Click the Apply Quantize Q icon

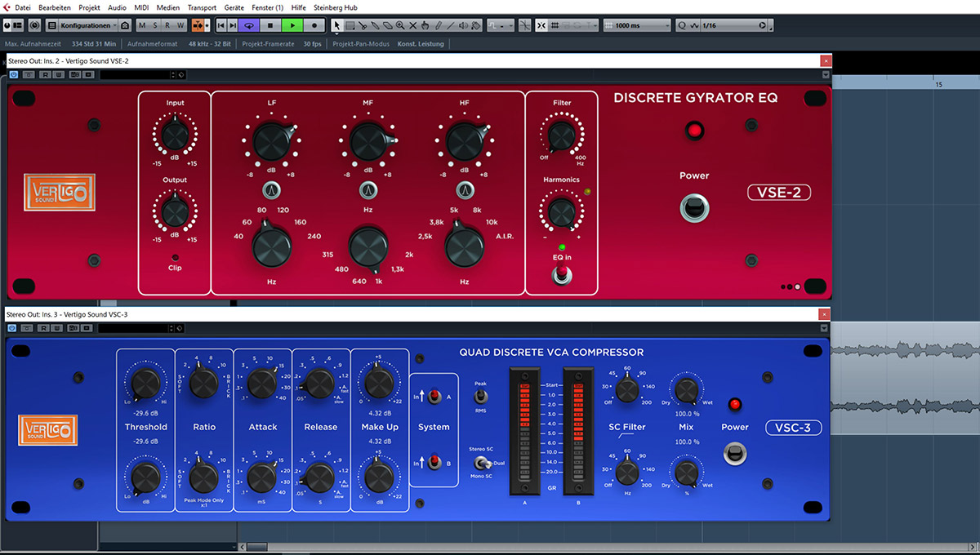(681, 25)
